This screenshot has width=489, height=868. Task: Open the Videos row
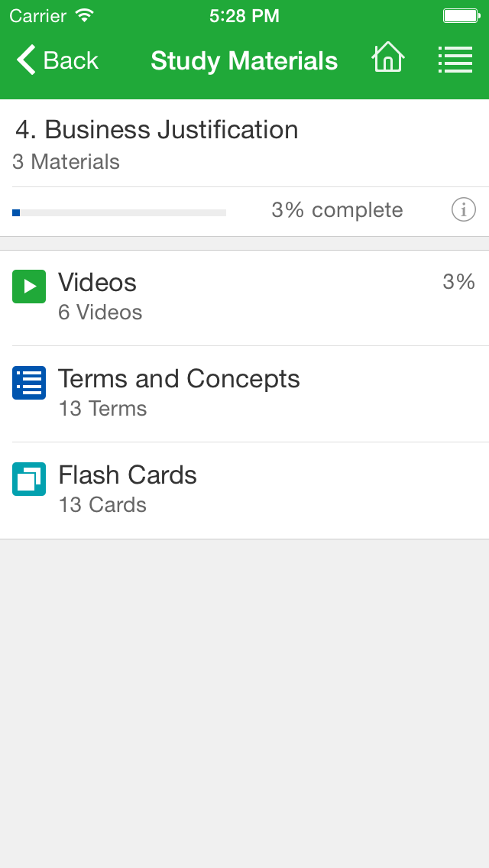tap(244, 297)
